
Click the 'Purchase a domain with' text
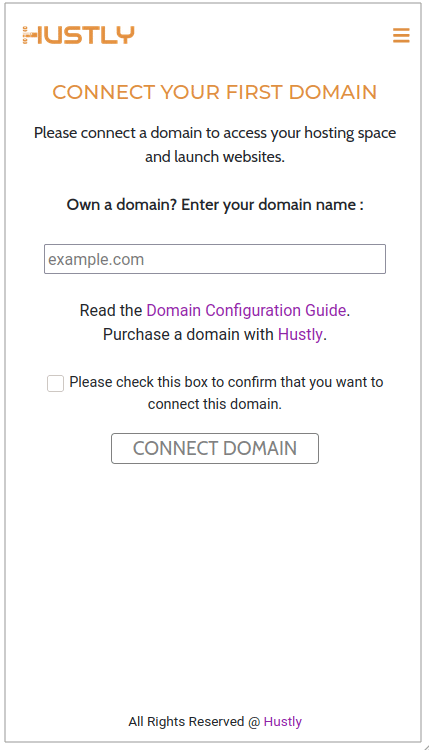click(188, 334)
